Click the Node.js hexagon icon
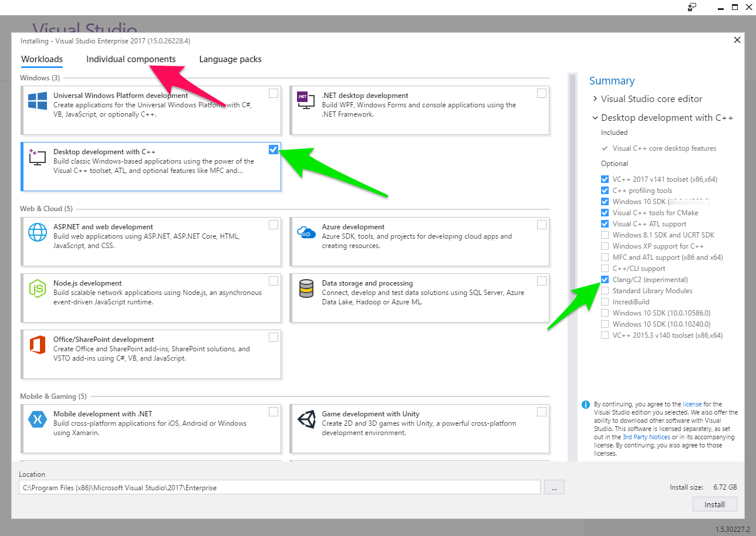756x536 pixels. click(x=38, y=289)
